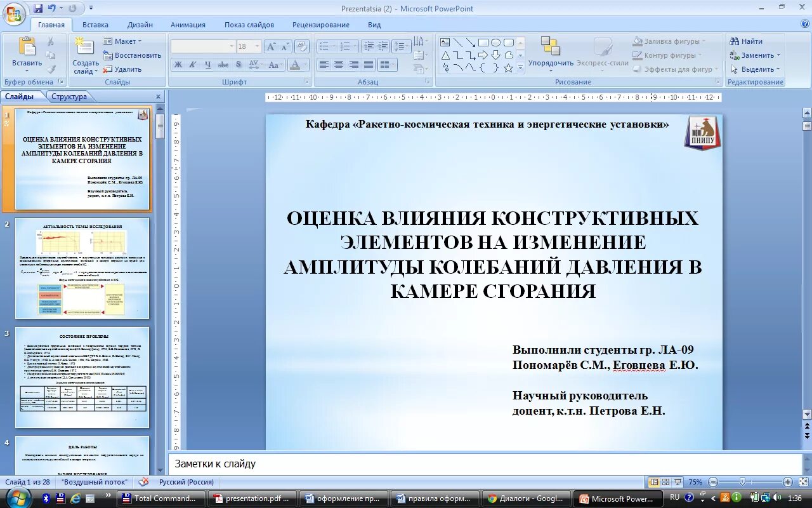This screenshot has width=812, height=508.
Task: Click the zoom slider handle
Action: pyautogui.click(x=742, y=482)
